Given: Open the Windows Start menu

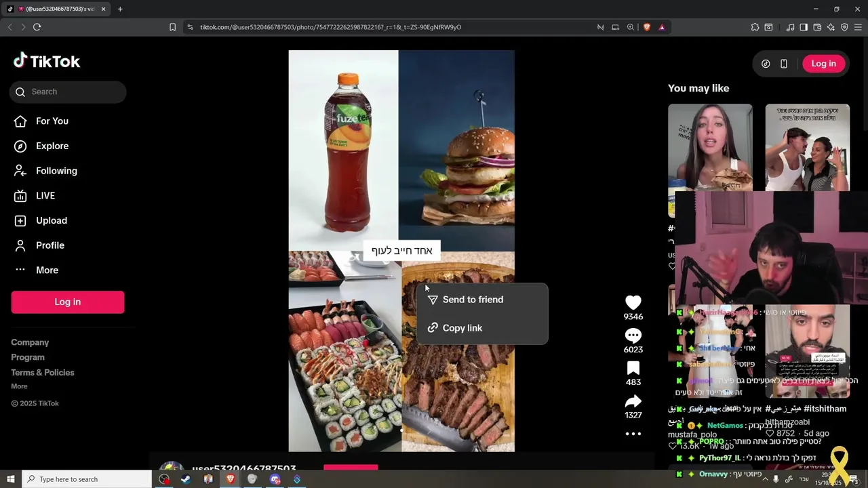Looking at the screenshot, I should point(10,479).
